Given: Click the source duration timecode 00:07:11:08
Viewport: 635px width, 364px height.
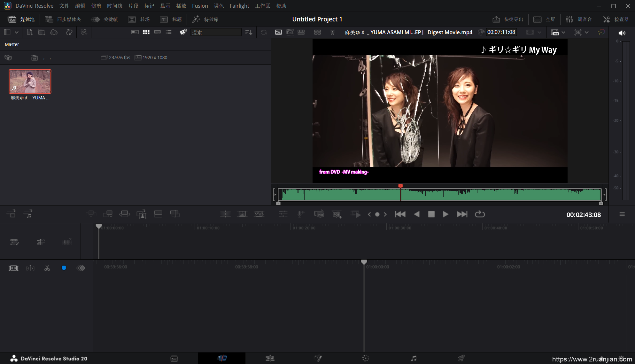Looking at the screenshot, I should pos(501,32).
